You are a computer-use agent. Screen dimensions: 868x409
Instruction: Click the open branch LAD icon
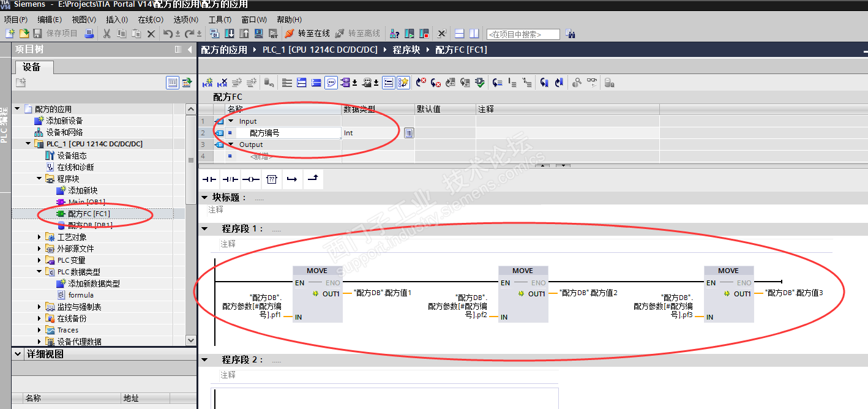click(x=292, y=179)
